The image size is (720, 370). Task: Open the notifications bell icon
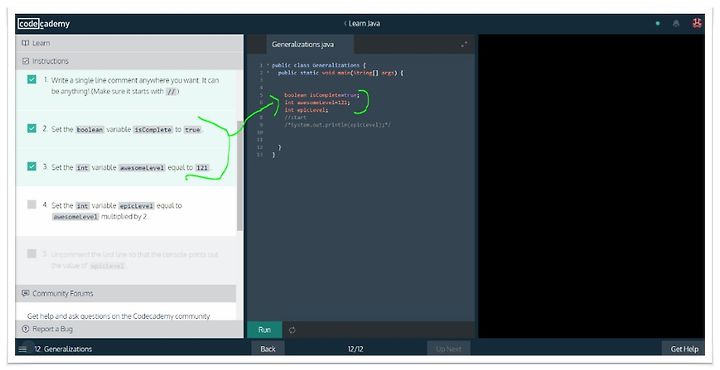tap(676, 23)
